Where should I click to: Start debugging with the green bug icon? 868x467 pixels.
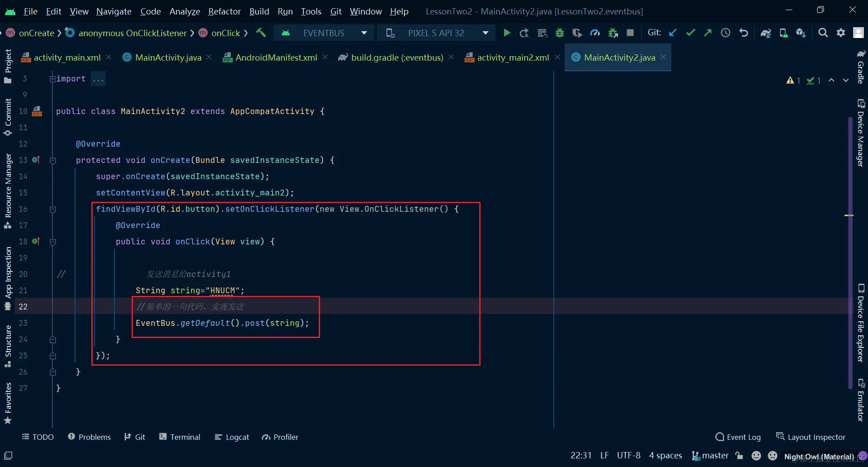(x=560, y=33)
